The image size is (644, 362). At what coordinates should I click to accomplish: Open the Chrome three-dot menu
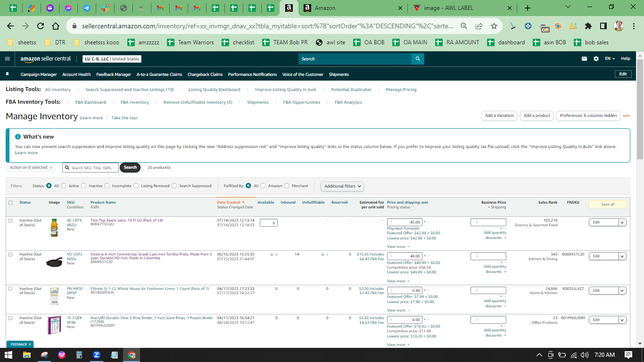point(634,26)
